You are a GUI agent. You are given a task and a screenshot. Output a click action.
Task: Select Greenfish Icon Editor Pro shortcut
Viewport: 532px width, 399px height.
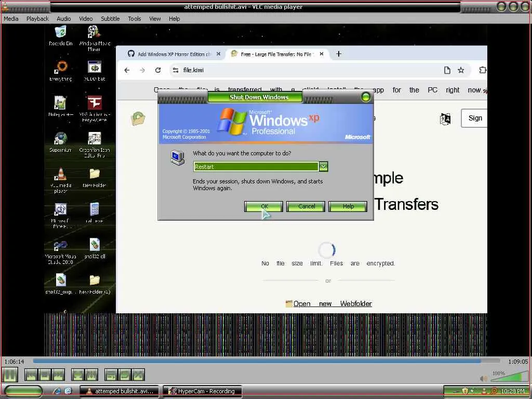click(95, 145)
